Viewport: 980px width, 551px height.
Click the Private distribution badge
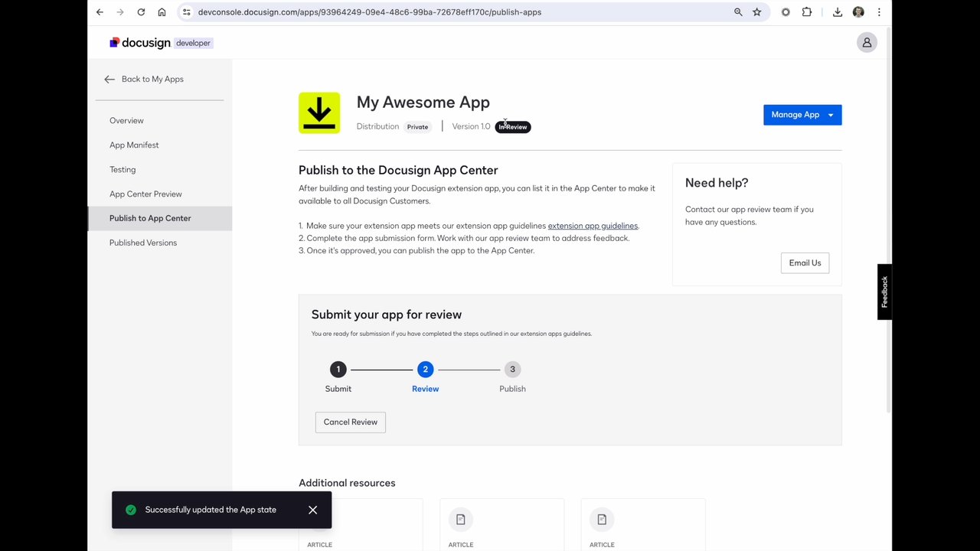pyautogui.click(x=417, y=127)
